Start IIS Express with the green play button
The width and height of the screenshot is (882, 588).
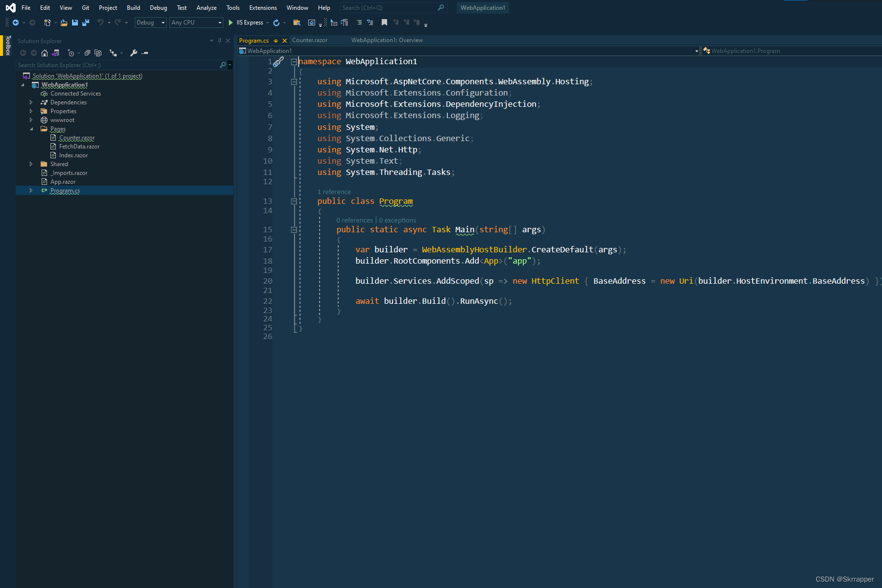(231, 23)
